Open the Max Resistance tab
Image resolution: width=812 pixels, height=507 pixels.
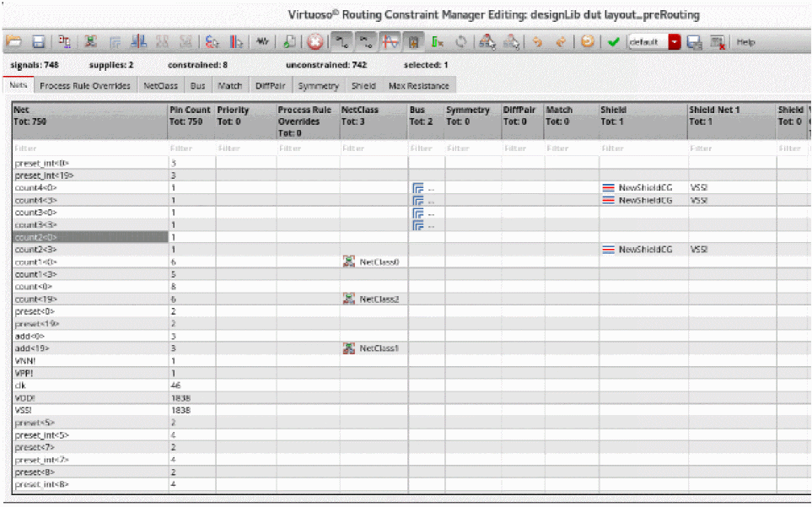tap(418, 86)
